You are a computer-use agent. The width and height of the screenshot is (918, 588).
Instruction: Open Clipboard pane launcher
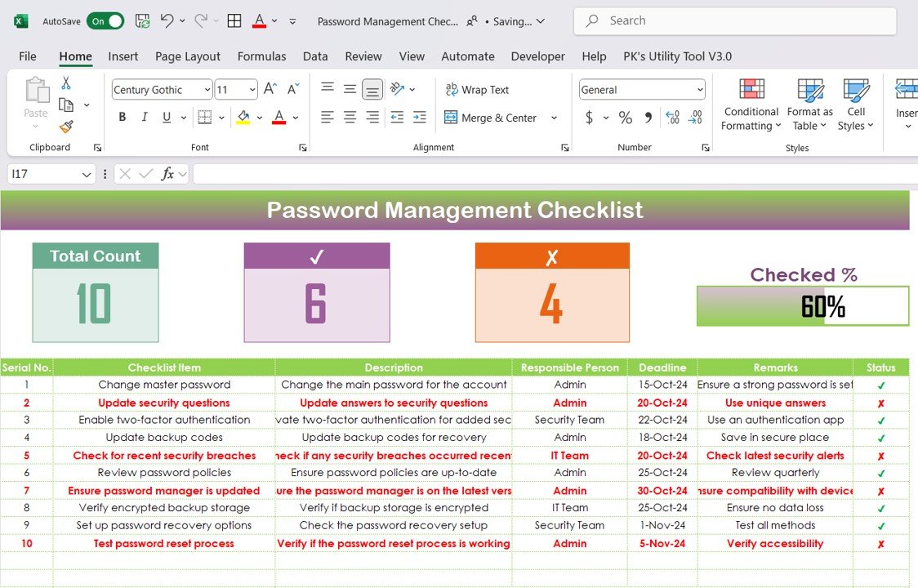98,148
